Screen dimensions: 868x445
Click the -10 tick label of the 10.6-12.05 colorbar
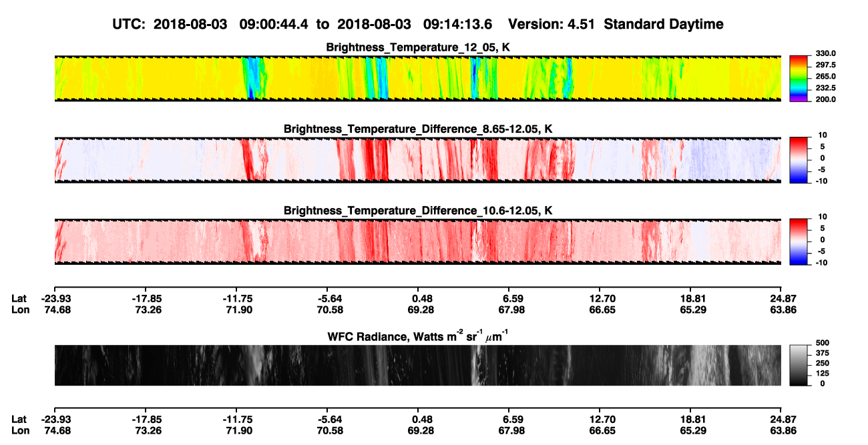tap(821, 262)
